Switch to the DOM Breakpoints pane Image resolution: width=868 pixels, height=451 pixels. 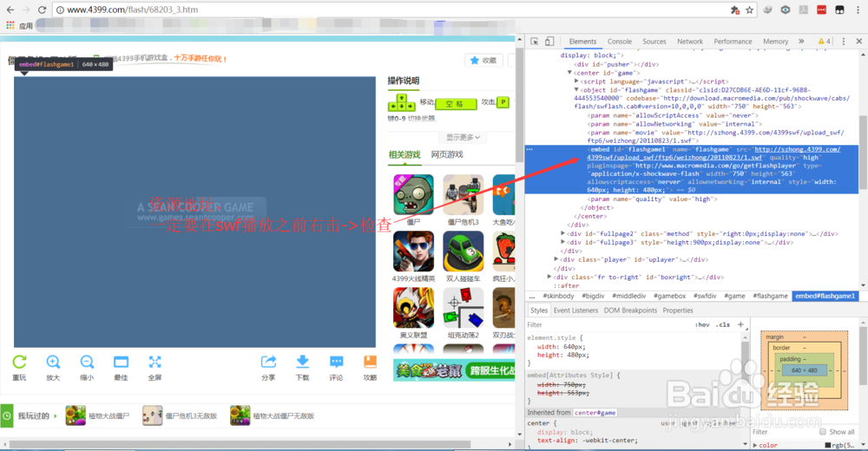coord(630,310)
